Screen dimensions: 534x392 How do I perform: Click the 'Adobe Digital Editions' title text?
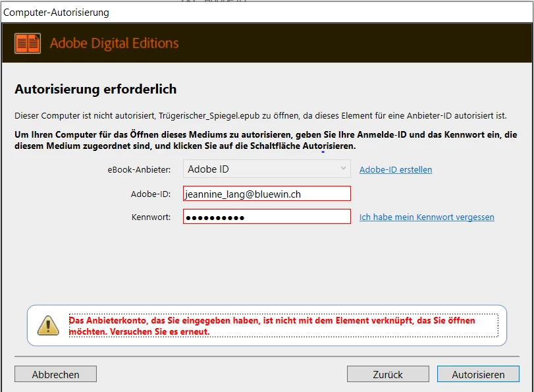click(115, 43)
